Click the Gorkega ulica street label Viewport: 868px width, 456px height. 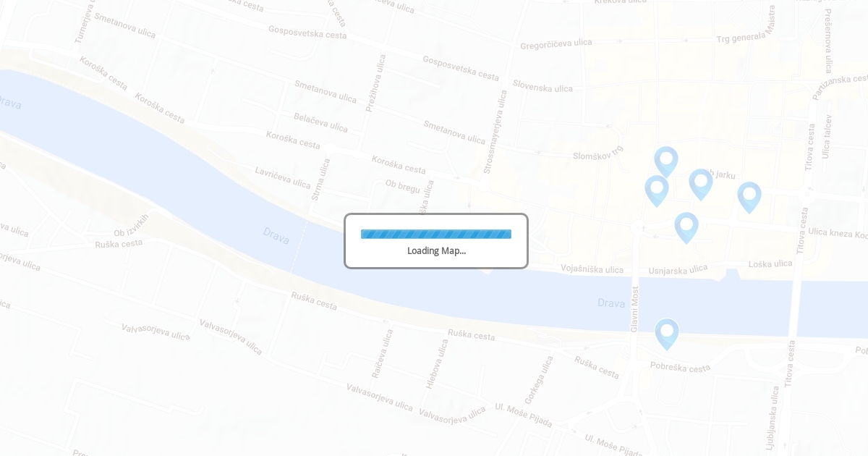coord(539,380)
